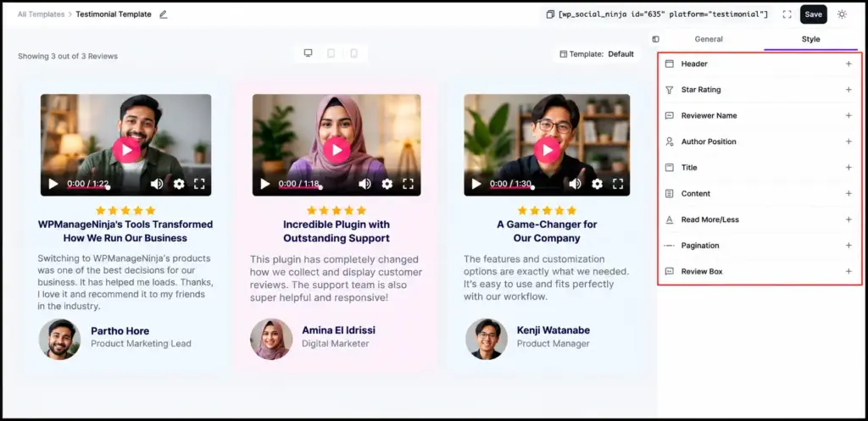This screenshot has width=868, height=421.
Task: Expand the Star Rating section plus
Action: (848, 90)
